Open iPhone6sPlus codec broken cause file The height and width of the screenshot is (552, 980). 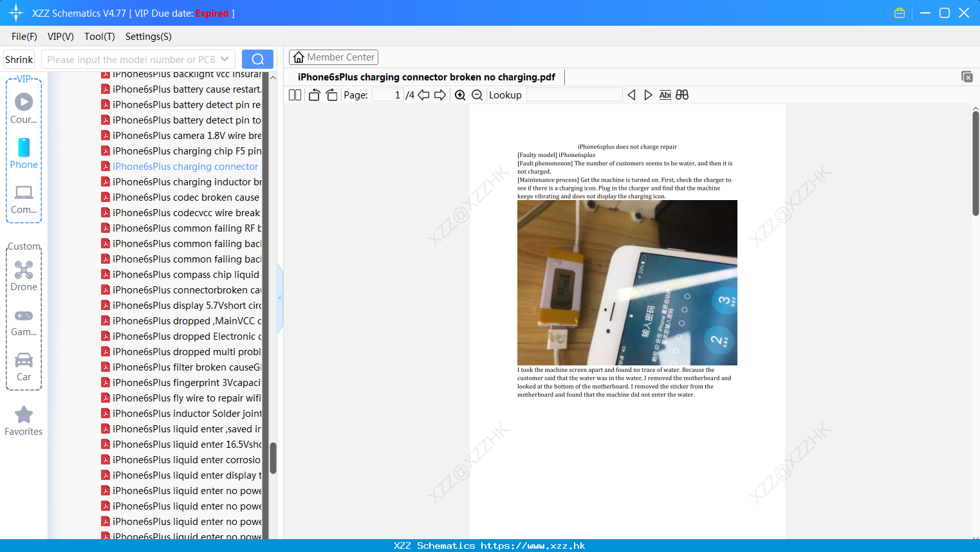pyautogui.click(x=181, y=198)
